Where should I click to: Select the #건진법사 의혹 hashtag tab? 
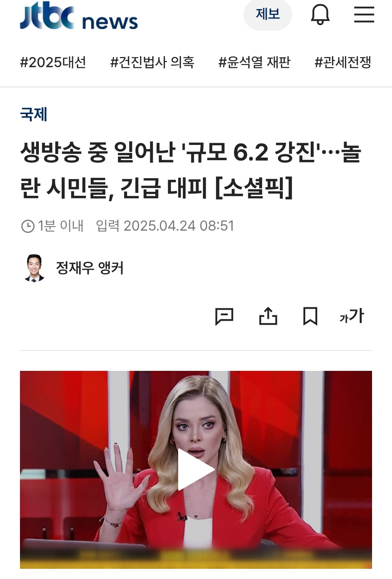(152, 62)
